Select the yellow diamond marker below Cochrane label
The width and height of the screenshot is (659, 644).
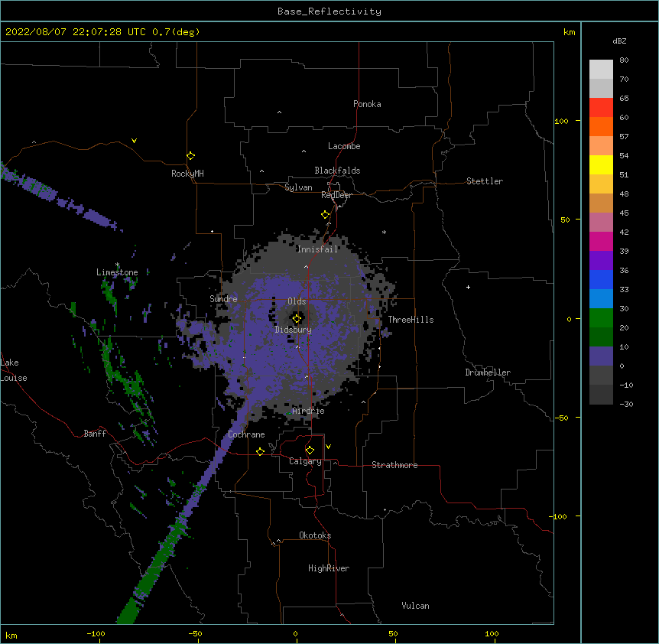(x=260, y=451)
